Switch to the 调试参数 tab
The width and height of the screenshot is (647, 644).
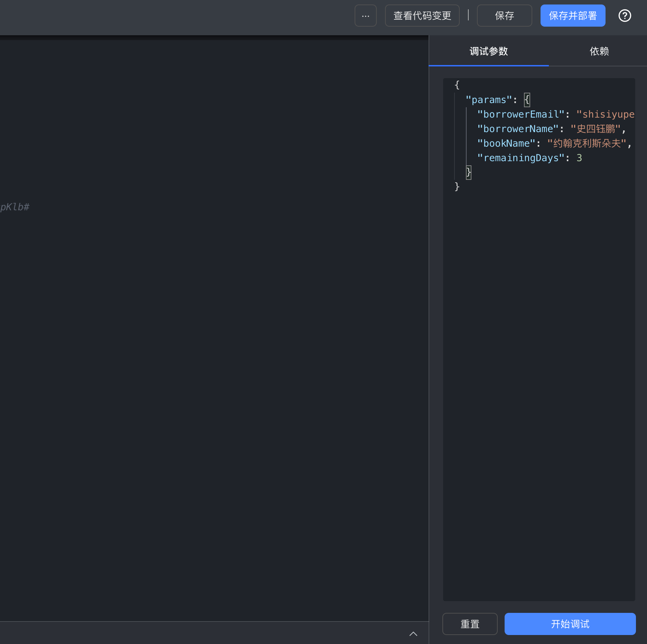pos(488,52)
